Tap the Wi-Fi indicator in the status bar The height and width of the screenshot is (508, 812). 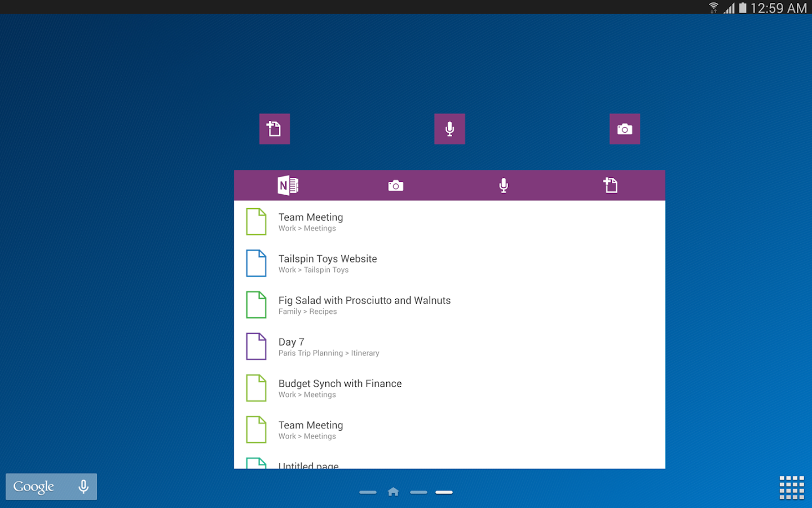pos(714,8)
